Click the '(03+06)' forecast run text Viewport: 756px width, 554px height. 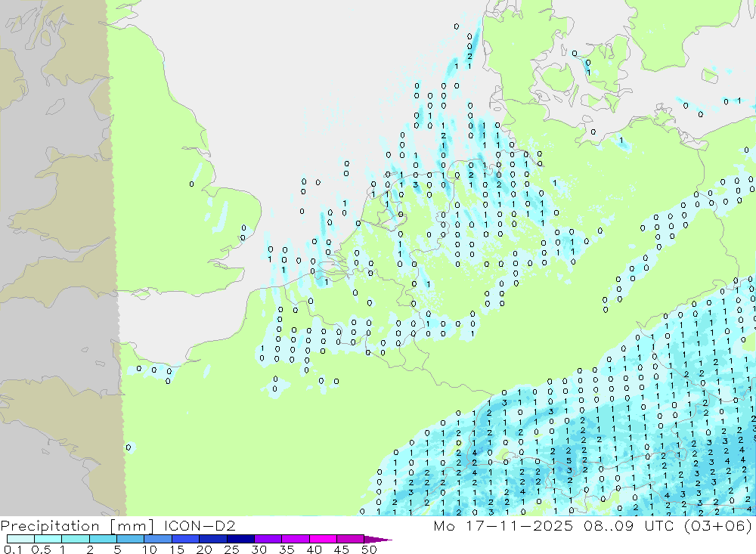tap(717, 525)
